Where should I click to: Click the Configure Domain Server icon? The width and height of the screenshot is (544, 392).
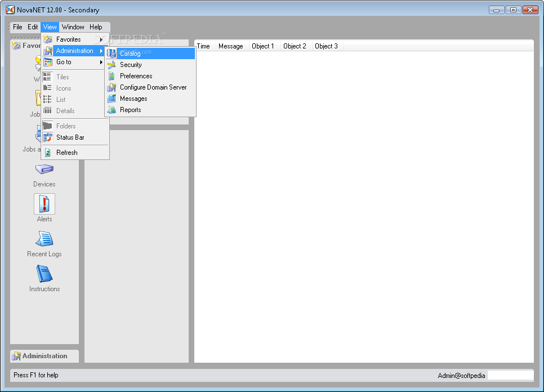(112, 87)
